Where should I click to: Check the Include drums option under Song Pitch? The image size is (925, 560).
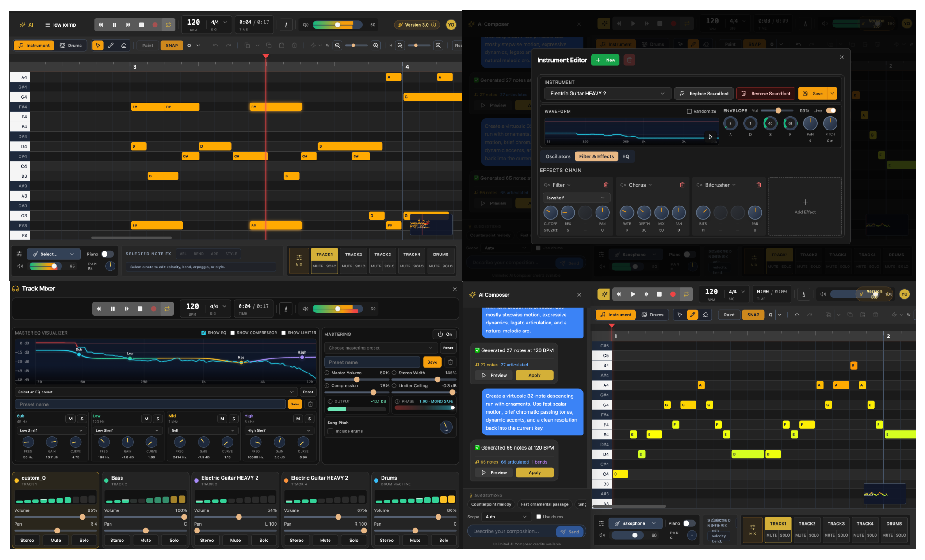click(330, 431)
